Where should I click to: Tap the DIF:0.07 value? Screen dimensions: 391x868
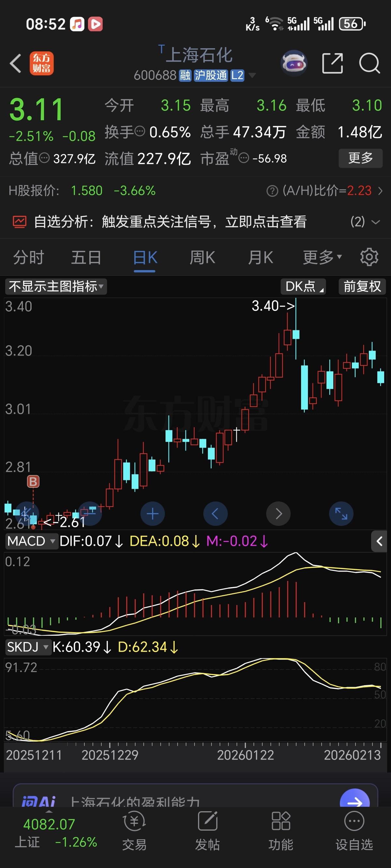point(91,541)
